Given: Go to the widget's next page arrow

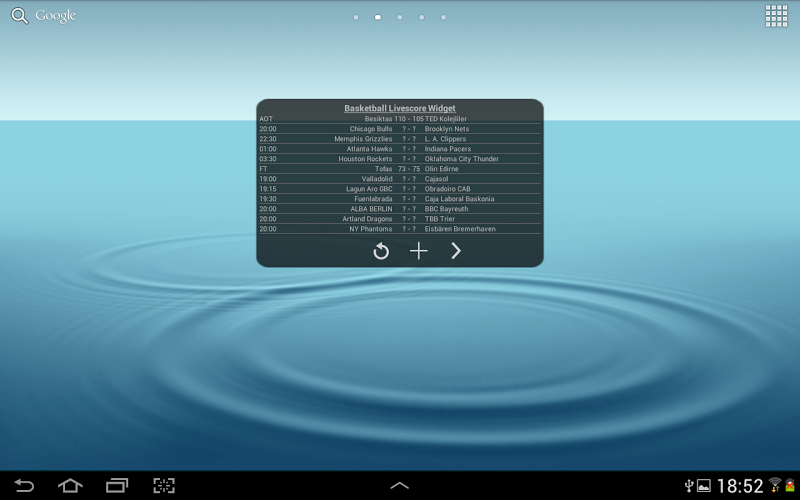Looking at the screenshot, I should click(456, 251).
